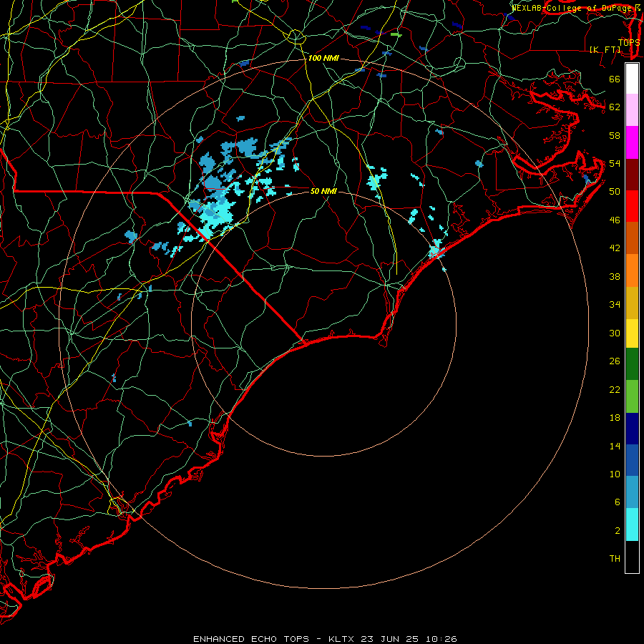Click the yellow swatch near 30

click(x=632, y=333)
